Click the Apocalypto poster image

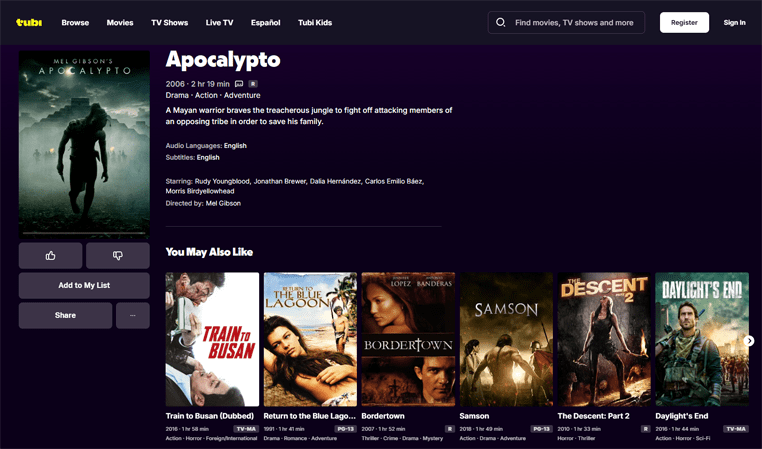point(84,144)
